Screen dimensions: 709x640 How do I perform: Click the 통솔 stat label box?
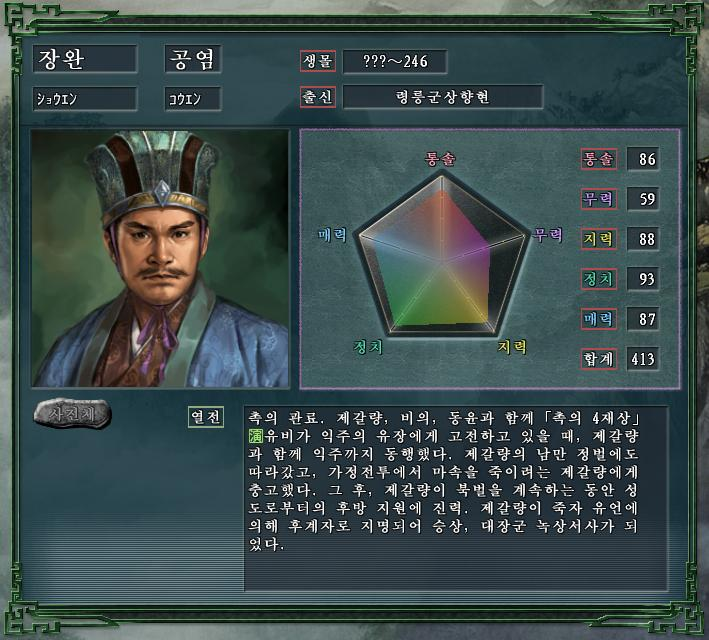tap(599, 159)
